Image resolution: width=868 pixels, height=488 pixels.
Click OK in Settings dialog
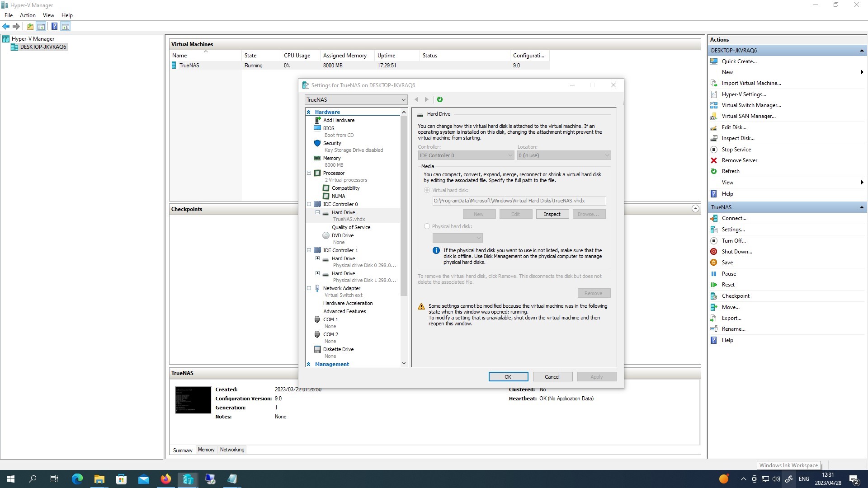(x=508, y=377)
